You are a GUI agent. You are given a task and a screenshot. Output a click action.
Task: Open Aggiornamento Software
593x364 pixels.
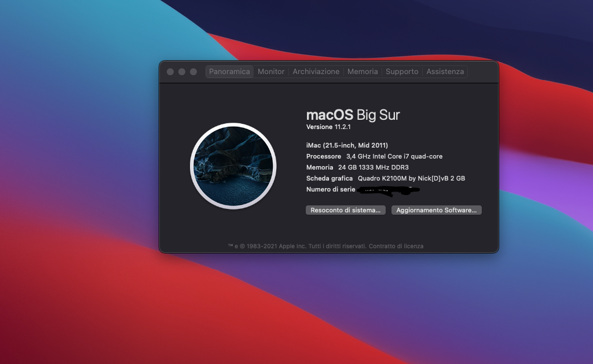coord(437,210)
